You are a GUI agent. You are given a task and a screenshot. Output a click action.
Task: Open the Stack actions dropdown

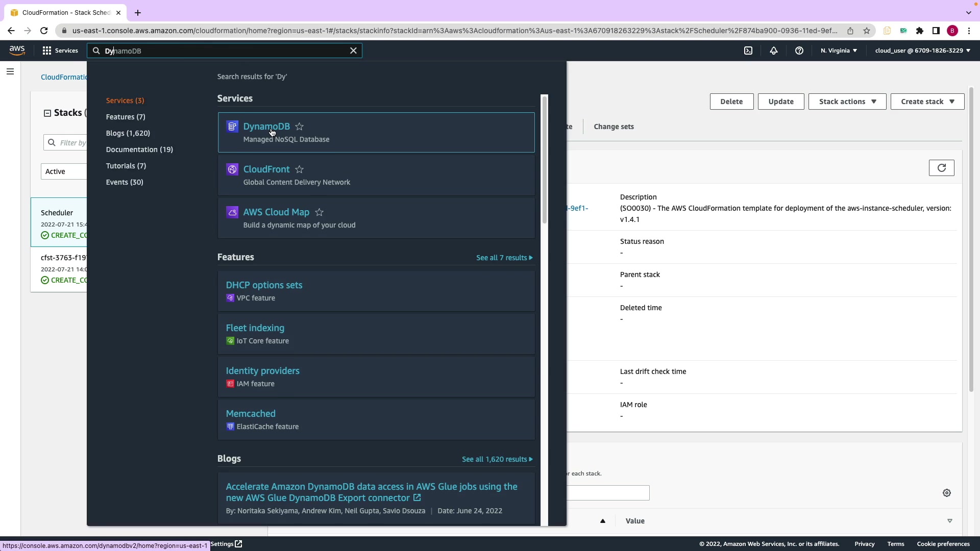[847, 102]
